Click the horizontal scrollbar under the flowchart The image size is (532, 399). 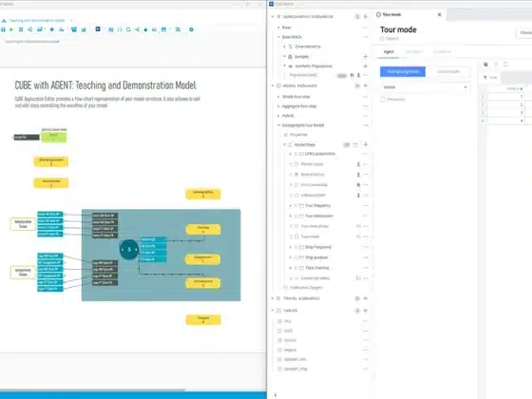pos(93,390)
